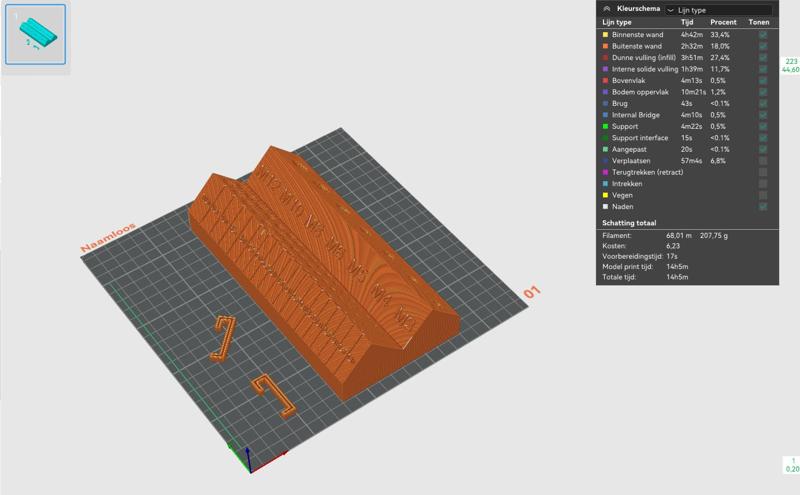Click the Kosten value 6,23

coord(673,246)
